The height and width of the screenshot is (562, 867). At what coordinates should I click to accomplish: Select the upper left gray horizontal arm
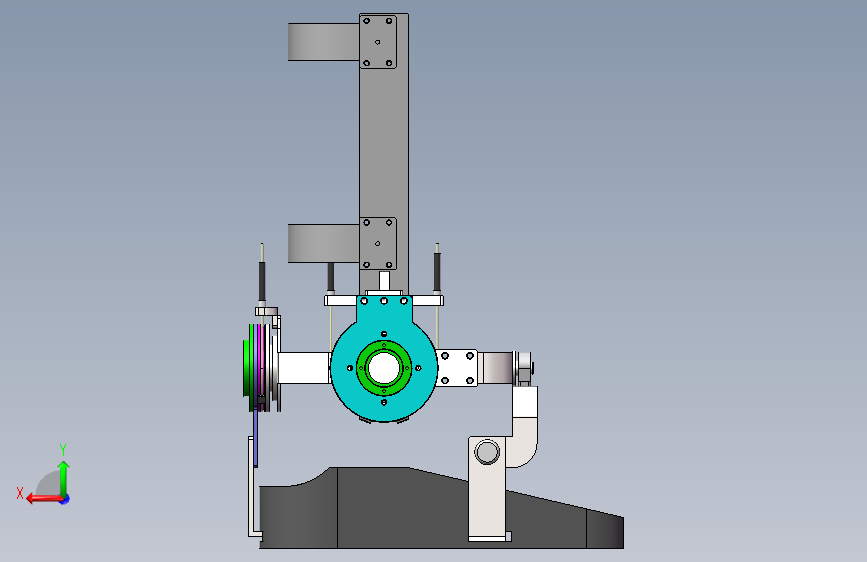[323, 41]
